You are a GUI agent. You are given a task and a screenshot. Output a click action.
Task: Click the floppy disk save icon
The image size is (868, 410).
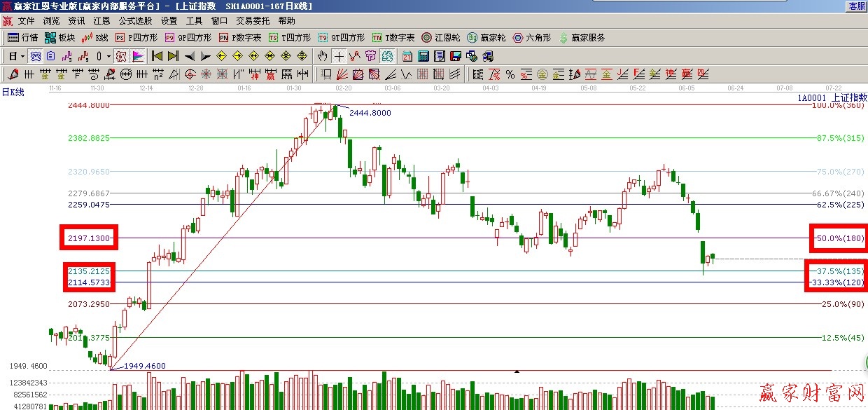click(x=456, y=56)
